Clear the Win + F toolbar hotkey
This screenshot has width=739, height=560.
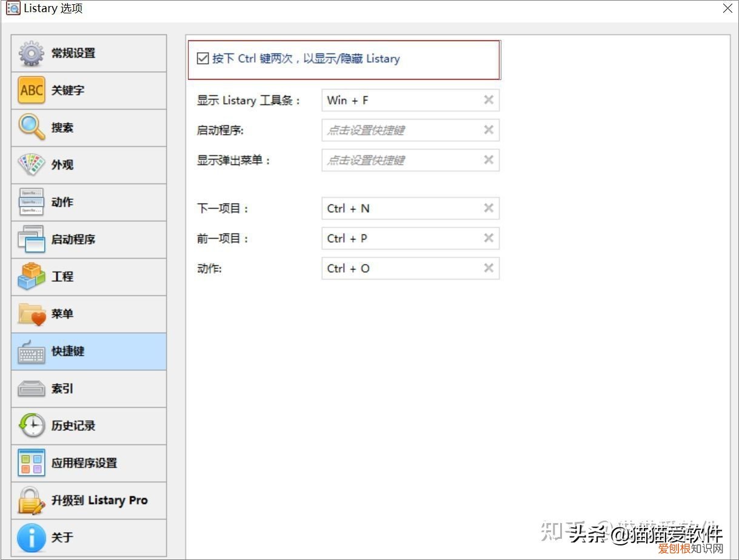[489, 100]
